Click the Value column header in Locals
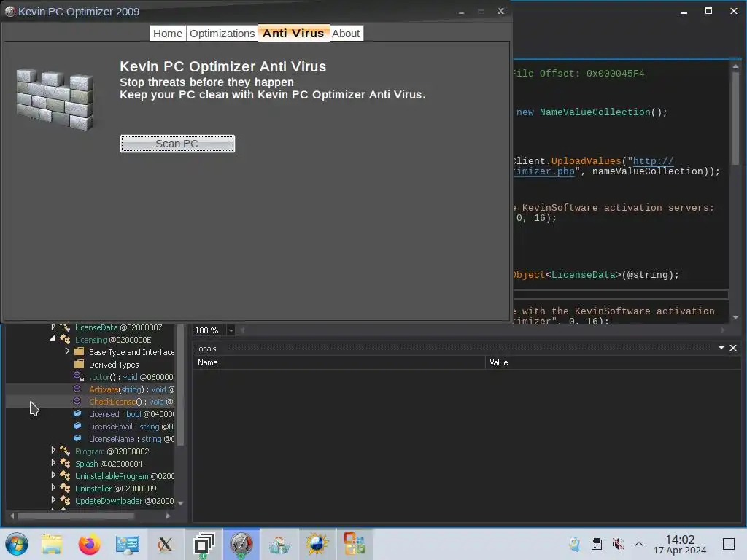This screenshot has height=560, width=747. [613, 362]
